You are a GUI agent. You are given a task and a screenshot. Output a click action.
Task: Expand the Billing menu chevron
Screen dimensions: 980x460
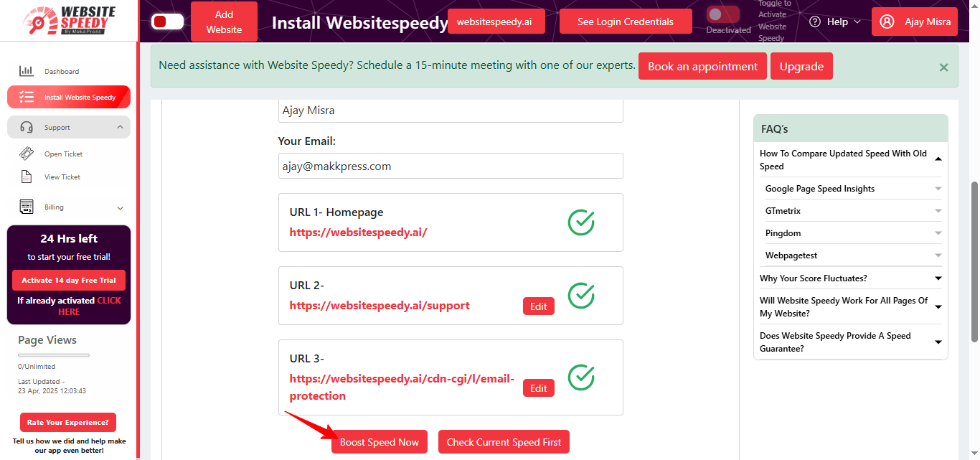[x=120, y=207]
